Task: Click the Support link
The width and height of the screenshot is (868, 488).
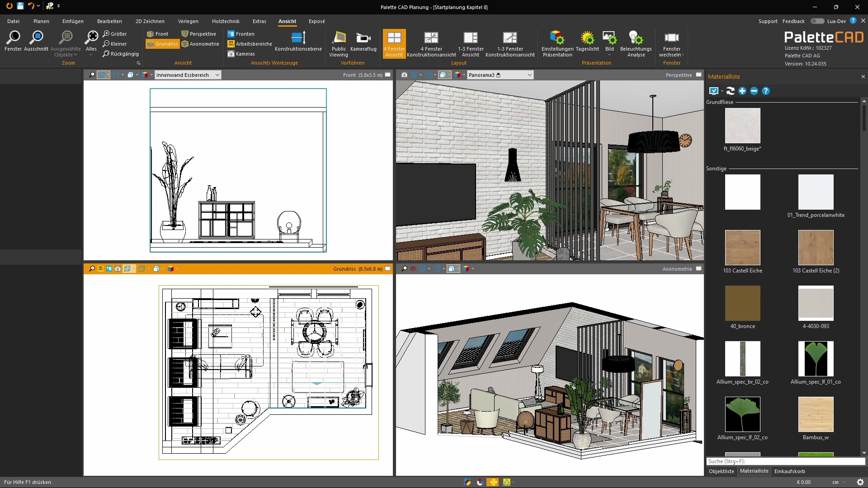Action: pyautogui.click(x=768, y=21)
